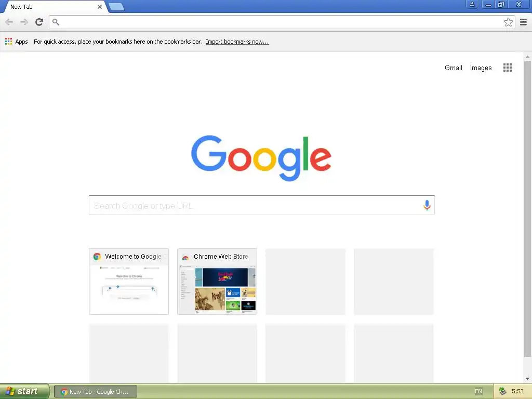532x399 pixels.
Task: Go forward with the forward arrow
Action: click(24, 22)
